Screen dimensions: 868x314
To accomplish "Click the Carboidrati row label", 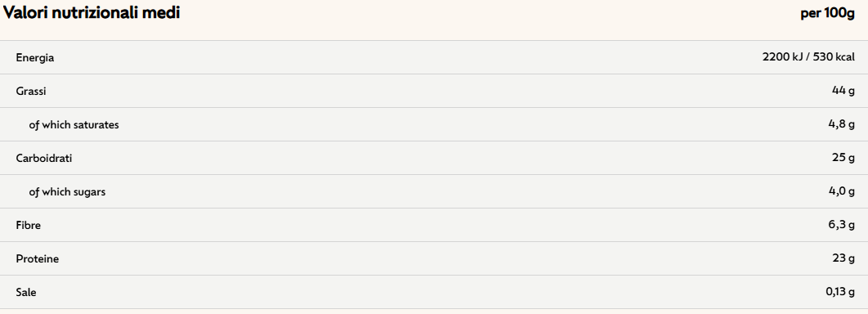I will pyautogui.click(x=44, y=159).
